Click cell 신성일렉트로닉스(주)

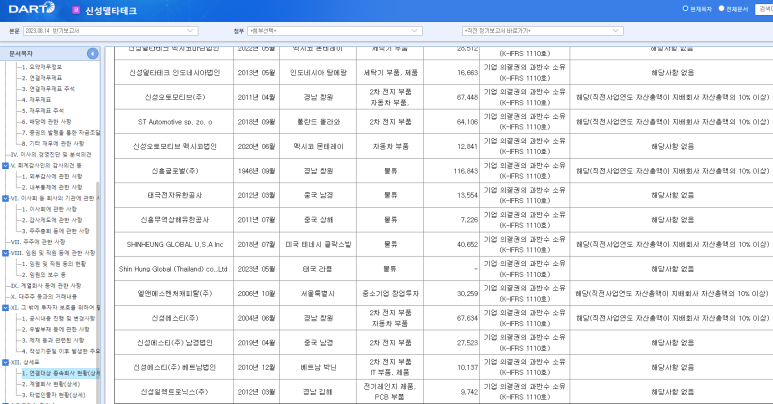point(175,392)
